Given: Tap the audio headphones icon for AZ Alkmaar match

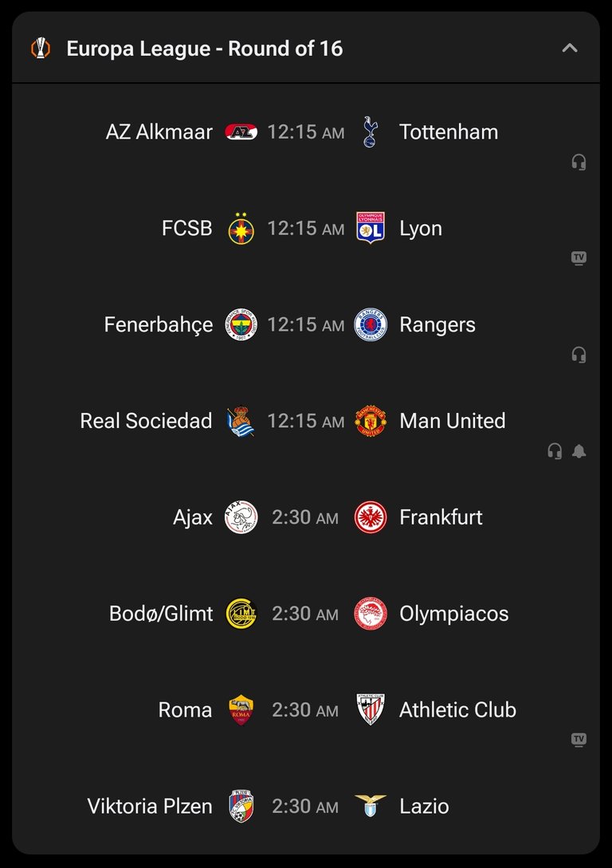Looking at the screenshot, I should (579, 162).
